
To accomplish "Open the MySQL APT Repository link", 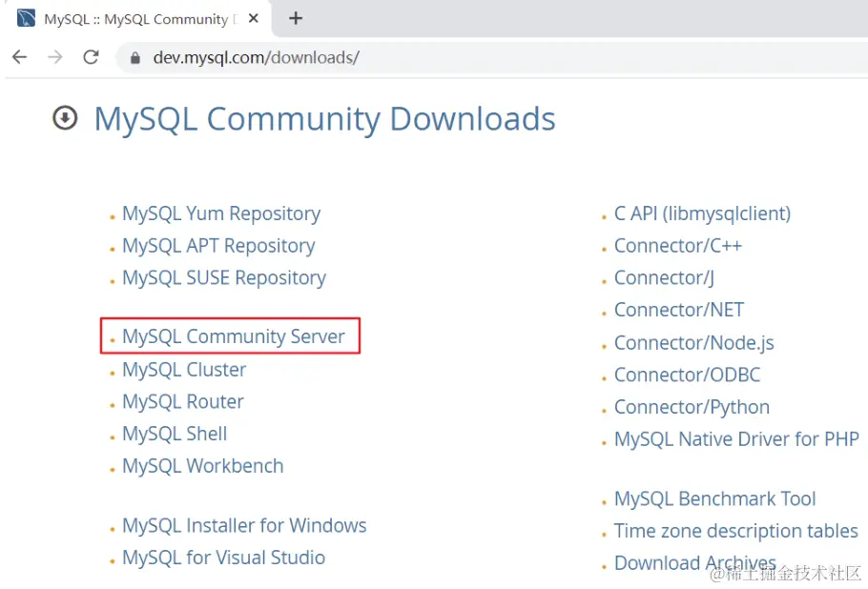I will [x=218, y=246].
